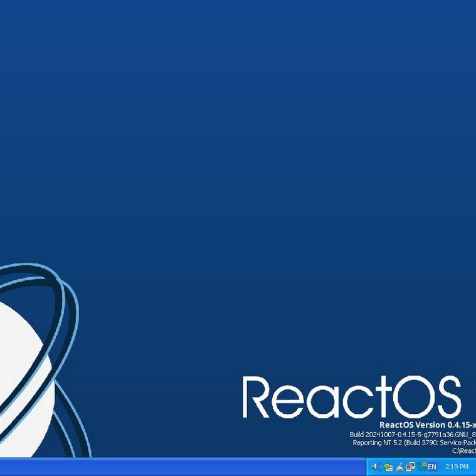Click the tray icon next to the speaker
Image resolution: width=476 pixels, height=476 pixels.
(388, 467)
